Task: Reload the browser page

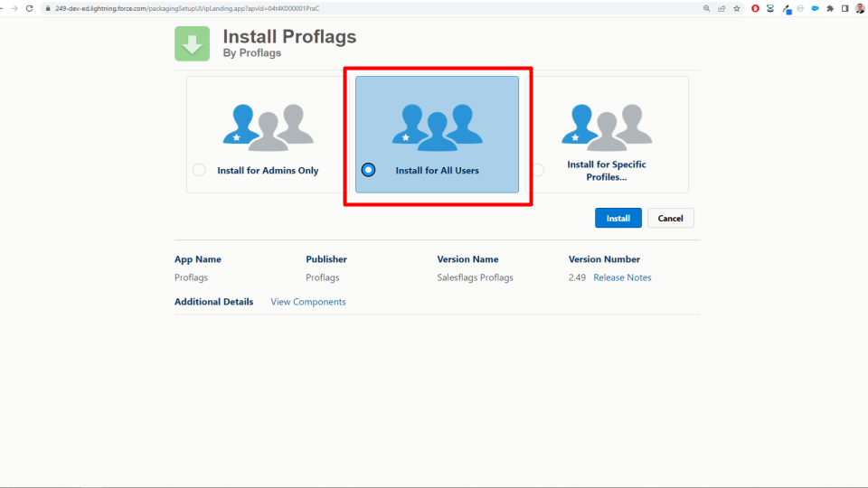Action: pos(29,8)
